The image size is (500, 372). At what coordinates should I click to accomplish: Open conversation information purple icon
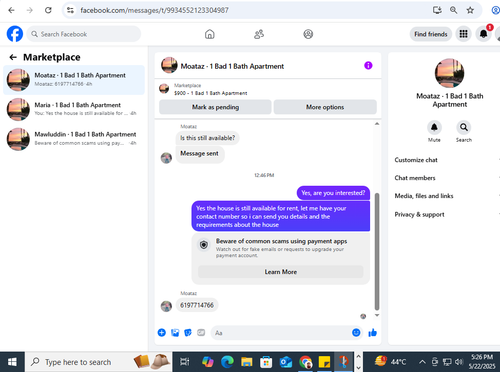[x=368, y=66]
